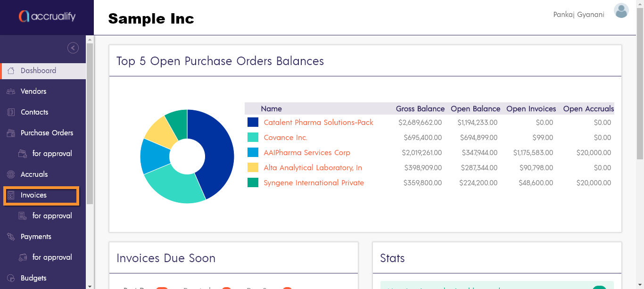Image resolution: width=644 pixels, height=289 pixels.
Task: Click the yellow Alta Analytical color swatch
Action: tap(253, 167)
